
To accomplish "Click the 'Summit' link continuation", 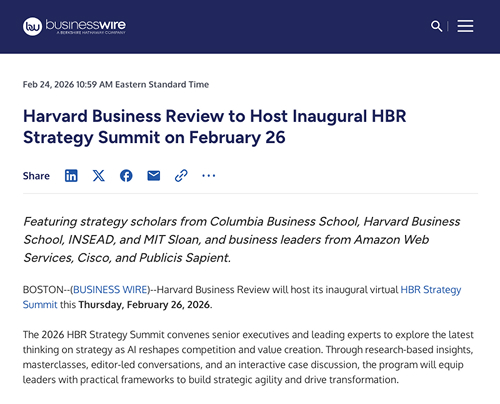I will pos(40,305).
